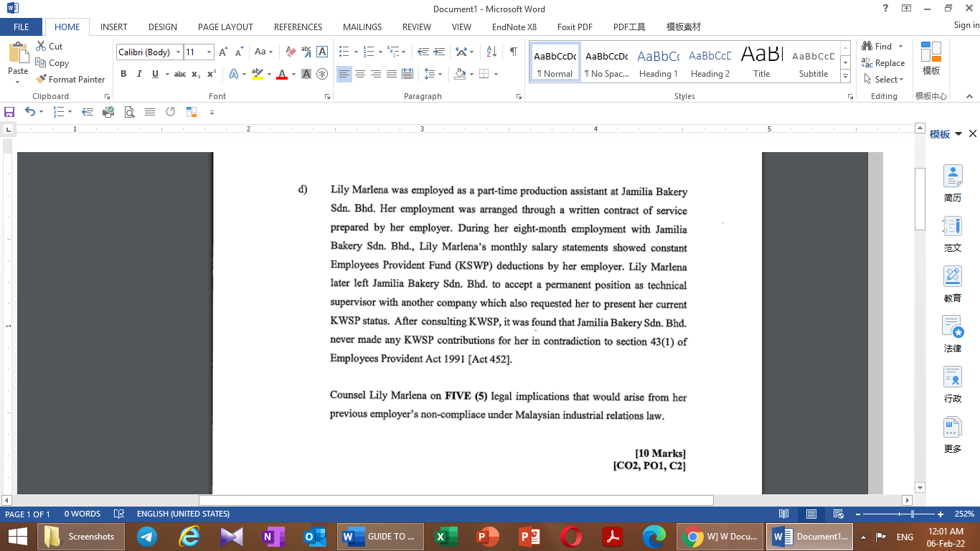The image size is (980, 551).
Task: Open the Calibri font name dropdown
Action: pos(178,52)
